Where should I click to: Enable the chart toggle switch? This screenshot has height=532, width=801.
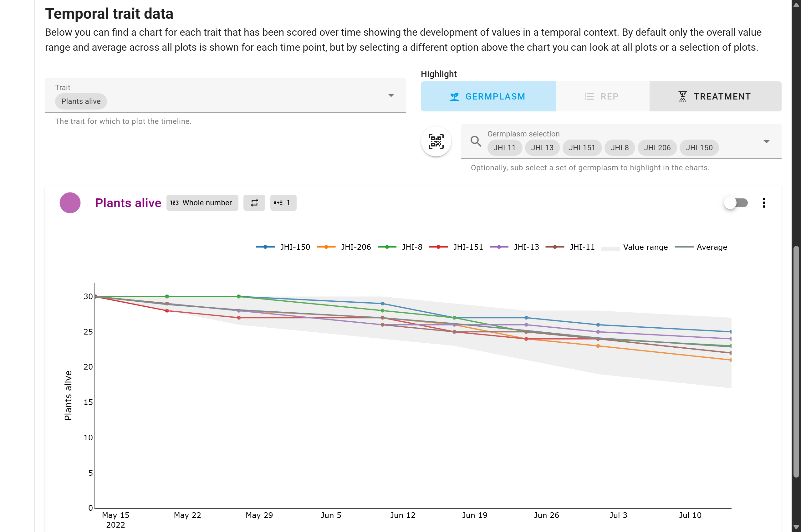click(736, 202)
